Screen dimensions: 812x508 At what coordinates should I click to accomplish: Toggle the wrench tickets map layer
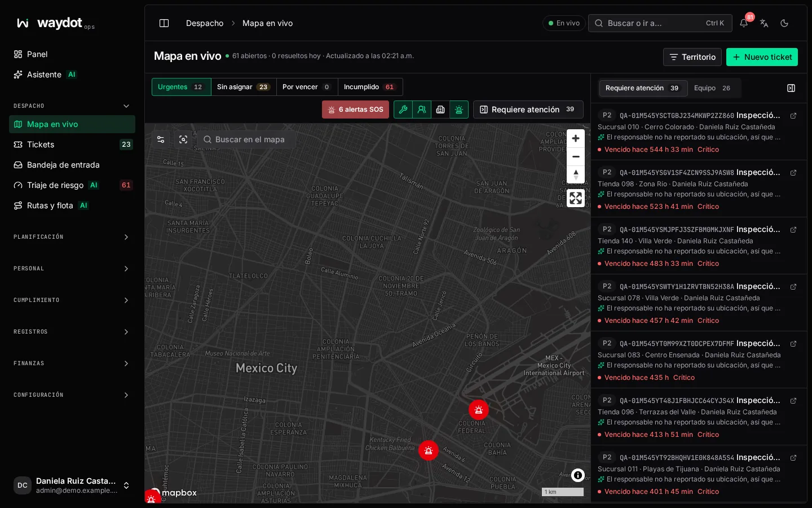point(403,110)
